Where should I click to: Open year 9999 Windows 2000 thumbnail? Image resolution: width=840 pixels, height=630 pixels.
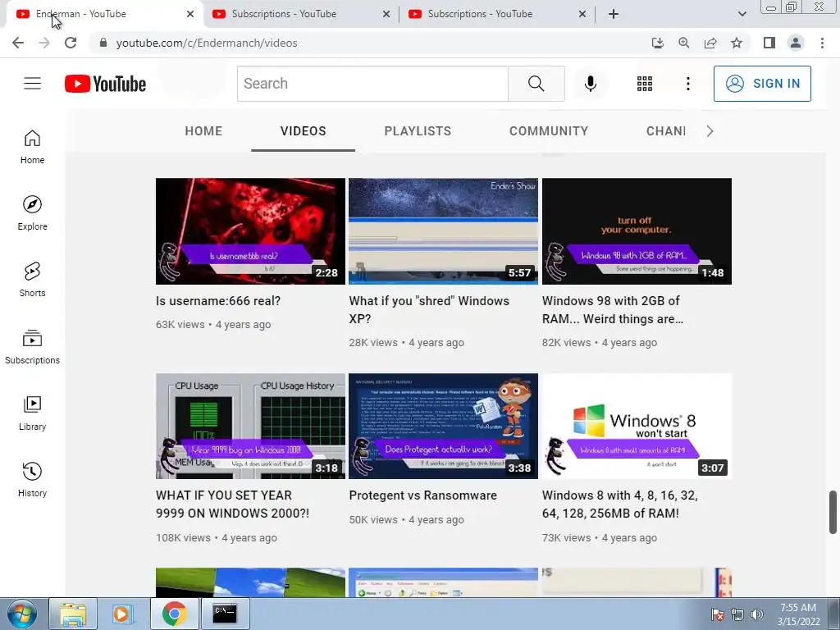coord(250,426)
